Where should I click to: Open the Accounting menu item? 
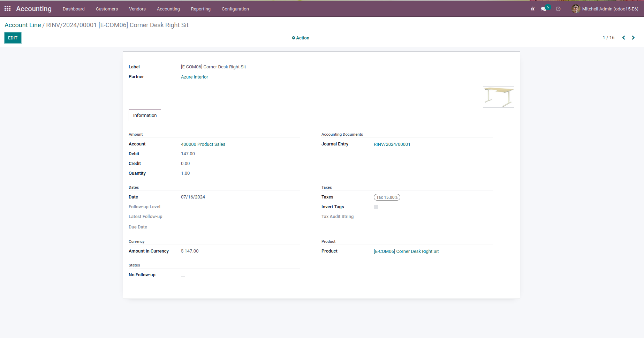[168, 9]
